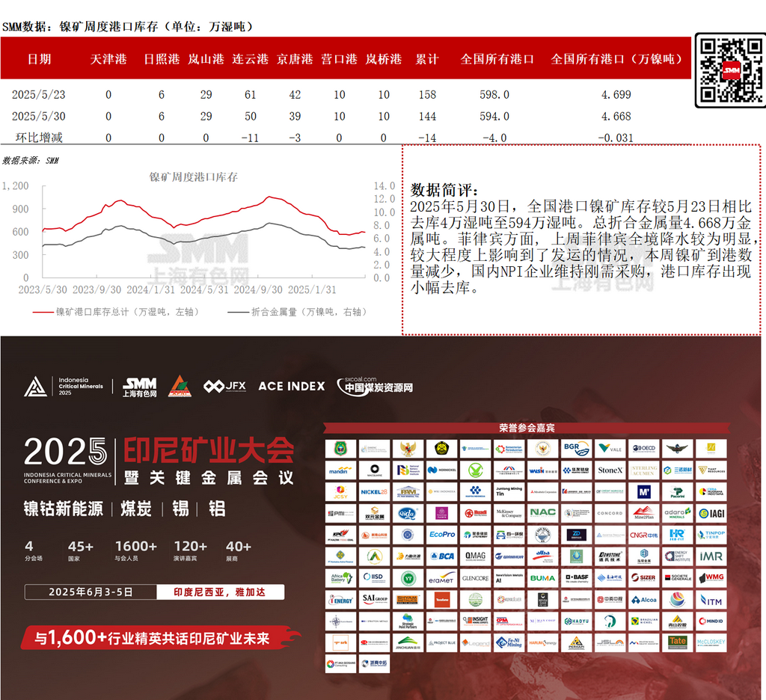Click the 累计 column header
This screenshot has width=766, height=700.
427,59
